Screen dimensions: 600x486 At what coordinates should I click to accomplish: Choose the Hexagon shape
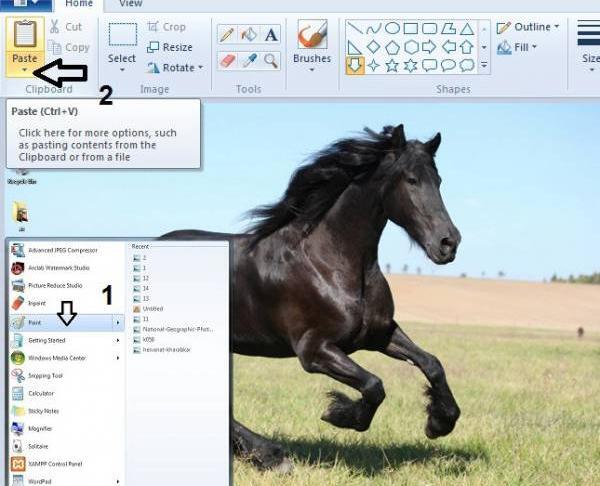(x=411, y=47)
